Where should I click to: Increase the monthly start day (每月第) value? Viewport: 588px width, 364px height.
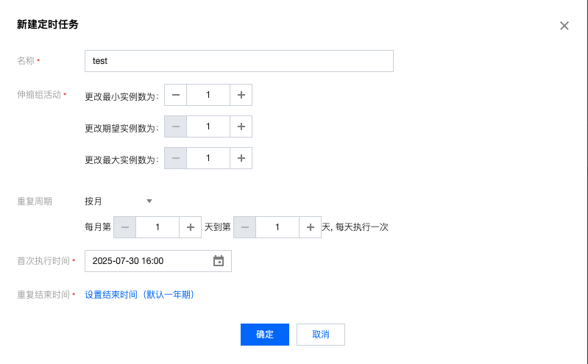[x=191, y=227]
